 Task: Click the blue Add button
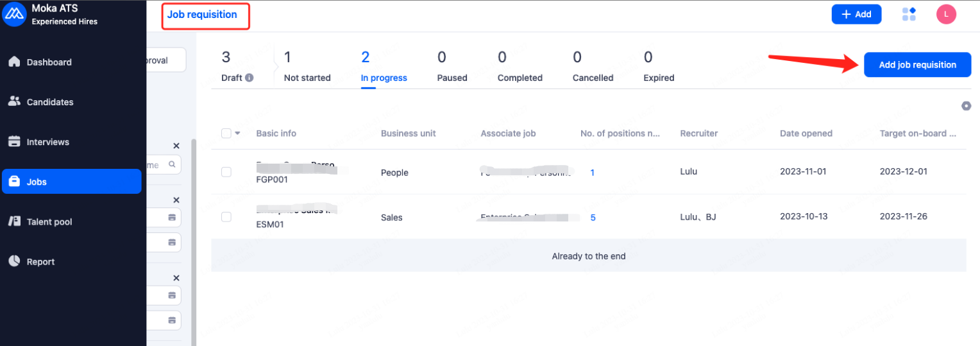(x=856, y=14)
